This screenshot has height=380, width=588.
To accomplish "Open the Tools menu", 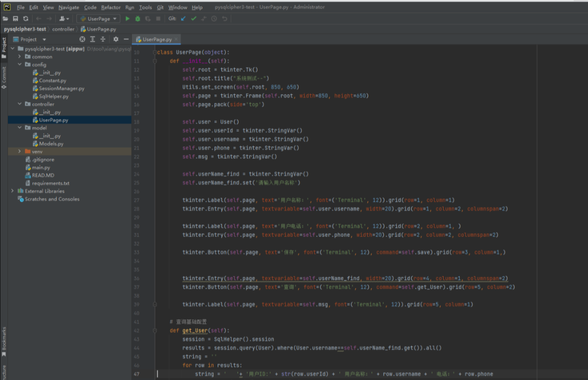I will pos(146,7).
